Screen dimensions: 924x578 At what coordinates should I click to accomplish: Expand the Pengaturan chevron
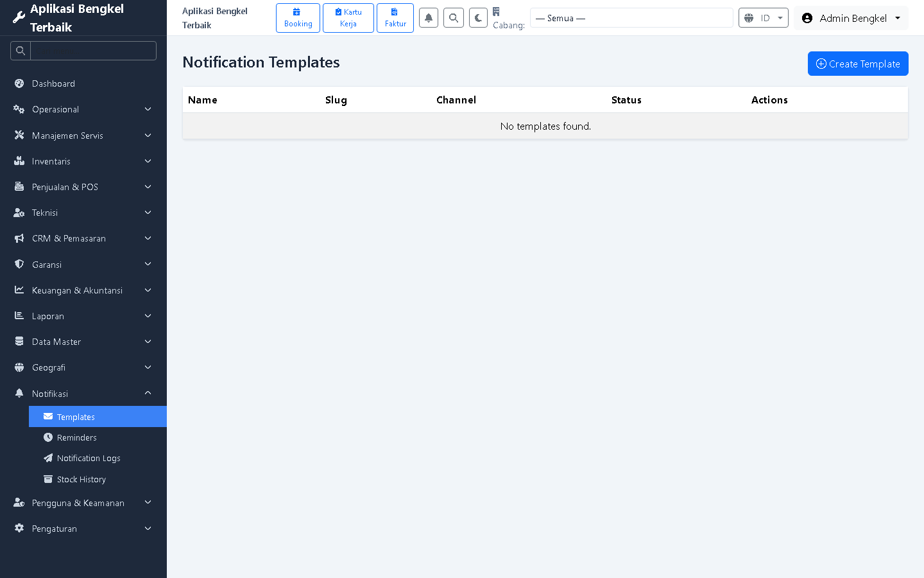click(x=148, y=529)
